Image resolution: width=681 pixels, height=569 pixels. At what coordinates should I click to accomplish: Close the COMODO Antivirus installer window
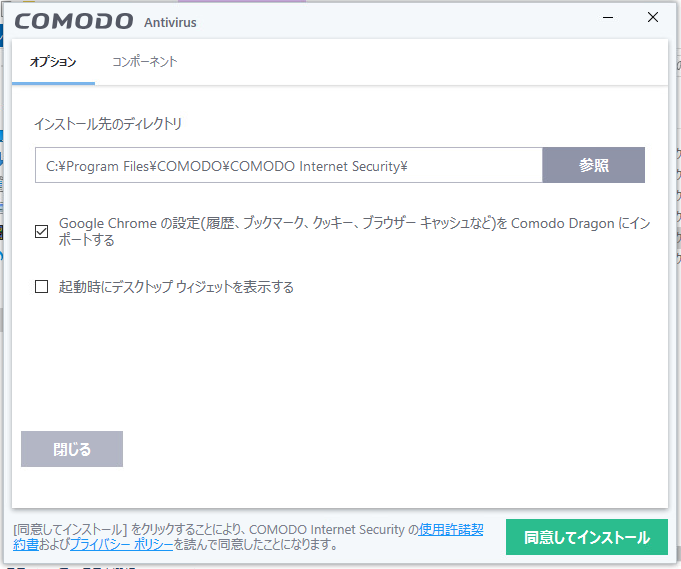pos(653,17)
